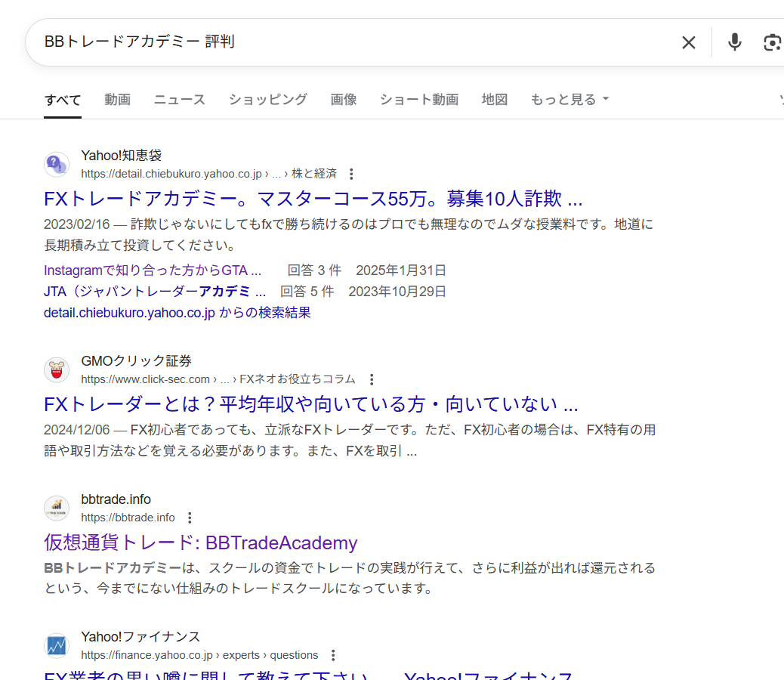Image resolution: width=784 pixels, height=680 pixels.
Task: Open the GMOクリック証券 result options menu (three dots)
Action: pos(372,379)
